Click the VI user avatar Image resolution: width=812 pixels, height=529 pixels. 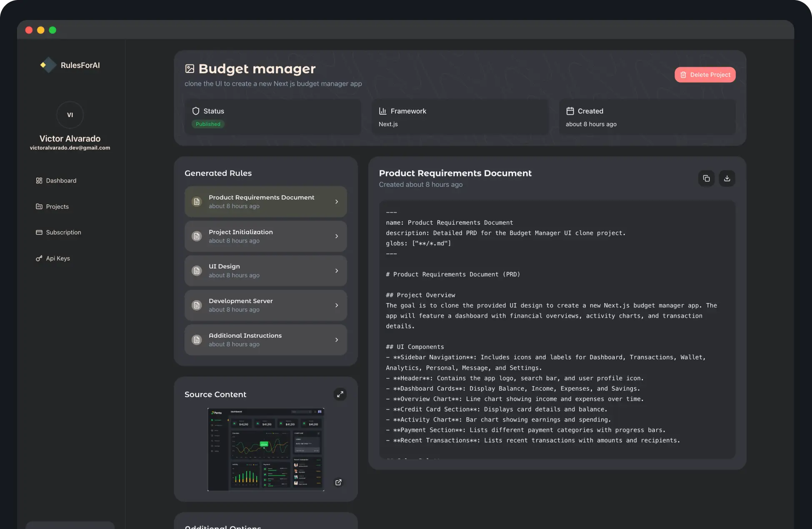click(70, 115)
